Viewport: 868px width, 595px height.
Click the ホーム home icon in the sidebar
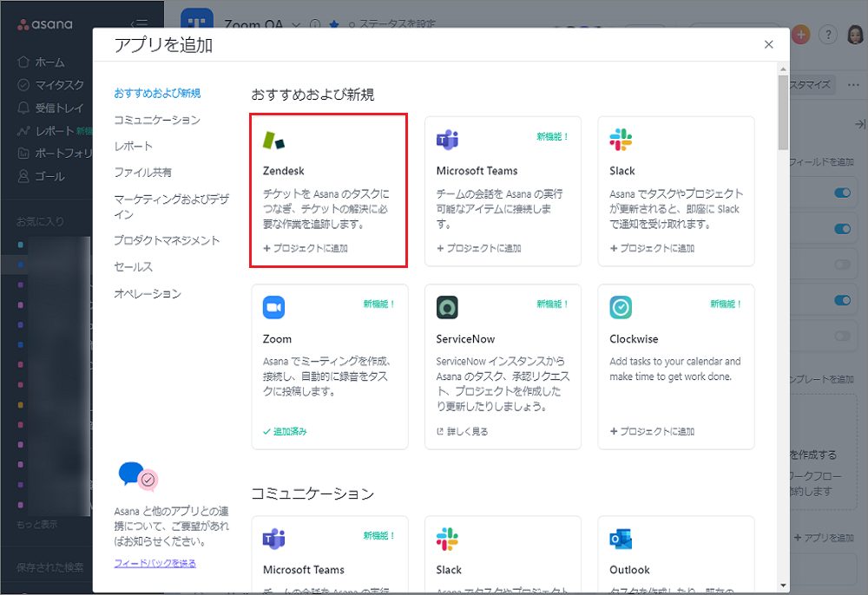tap(23, 62)
